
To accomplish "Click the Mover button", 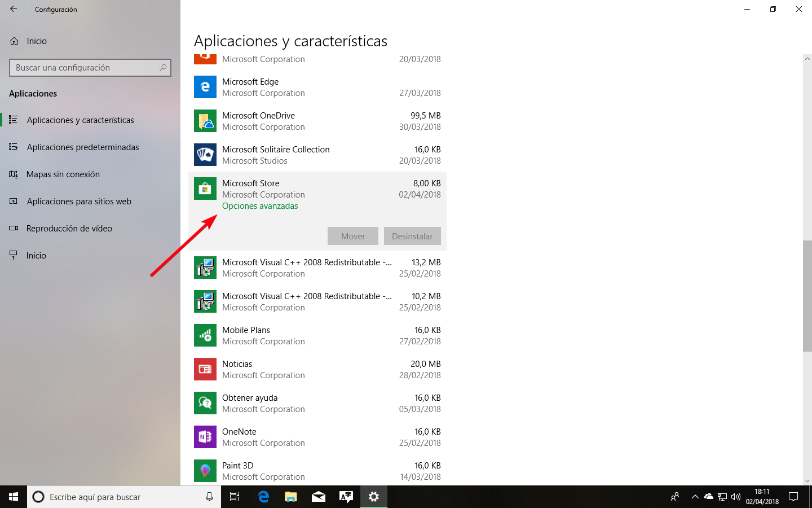I will pos(353,236).
